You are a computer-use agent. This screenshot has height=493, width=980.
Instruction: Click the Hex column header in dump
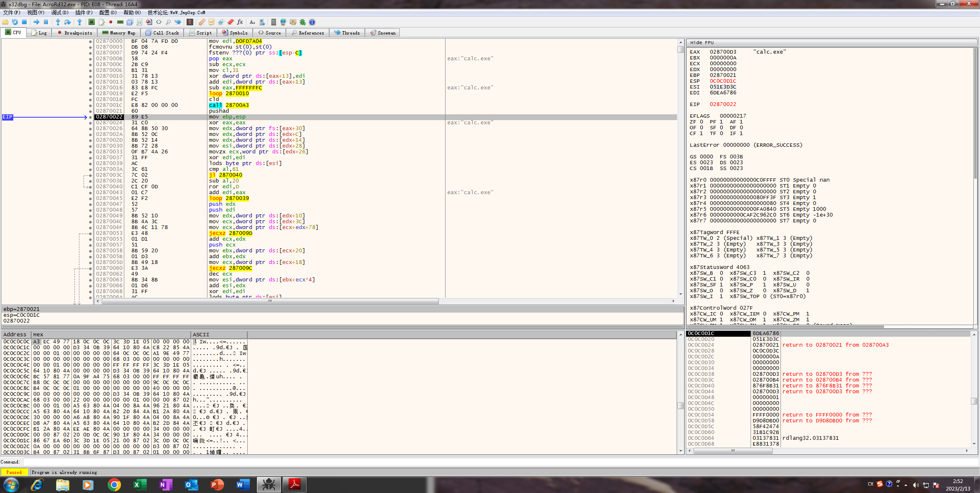111,335
